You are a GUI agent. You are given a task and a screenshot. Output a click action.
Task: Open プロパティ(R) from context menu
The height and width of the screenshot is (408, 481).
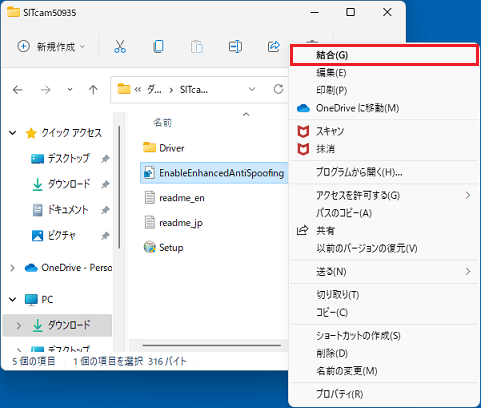coord(384,394)
